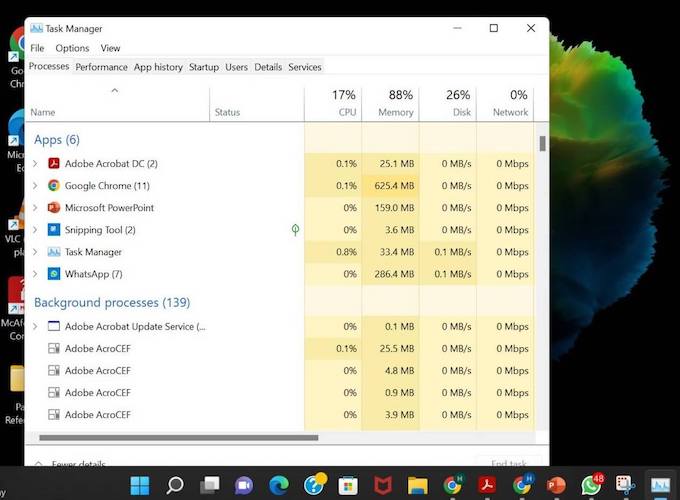Sort processes by the Name column
This screenshot has height=500, width=680.
(x=118, y=104)
